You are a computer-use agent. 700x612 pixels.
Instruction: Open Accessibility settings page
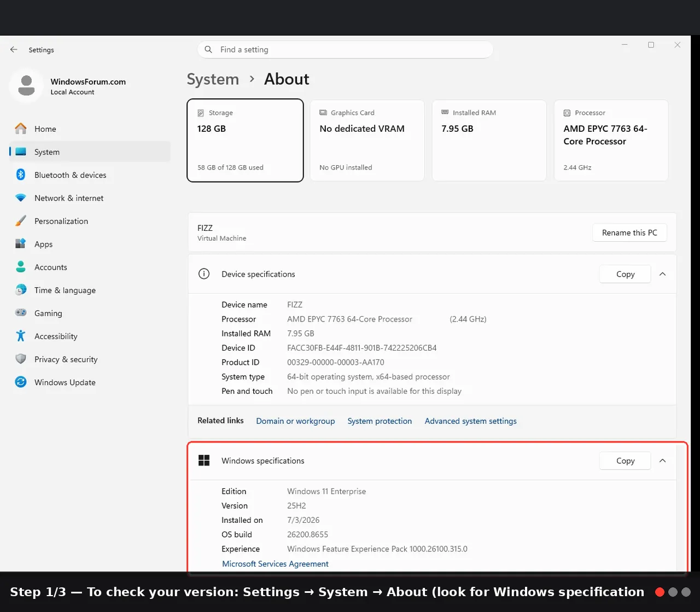click(x=90, y=336)
